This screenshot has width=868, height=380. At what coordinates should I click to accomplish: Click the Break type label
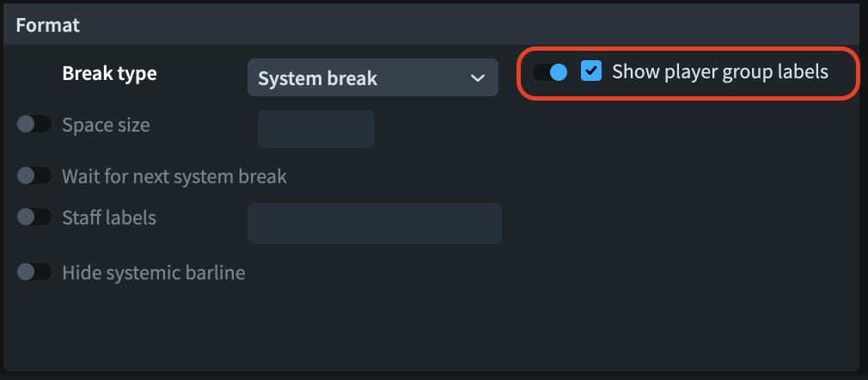pos(109,73)
